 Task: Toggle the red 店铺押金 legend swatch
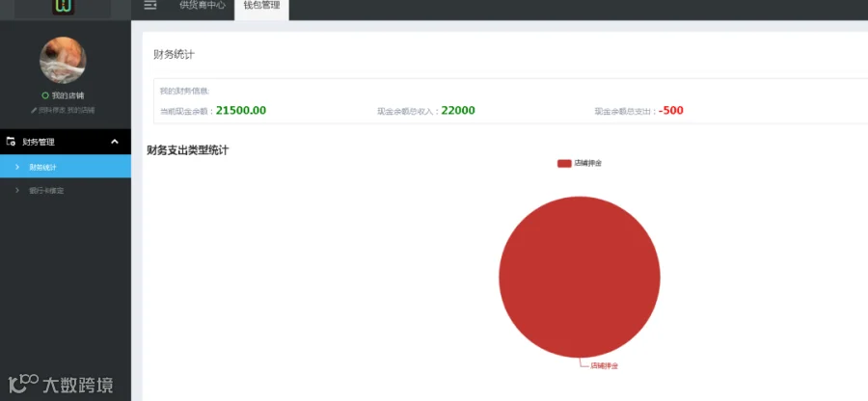[564, 163]
